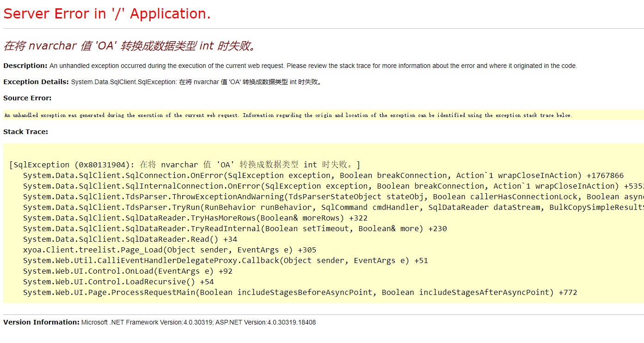Click the 'Server Error in '/' Application.' heading
644x343 pixels.
pos(106,13)
